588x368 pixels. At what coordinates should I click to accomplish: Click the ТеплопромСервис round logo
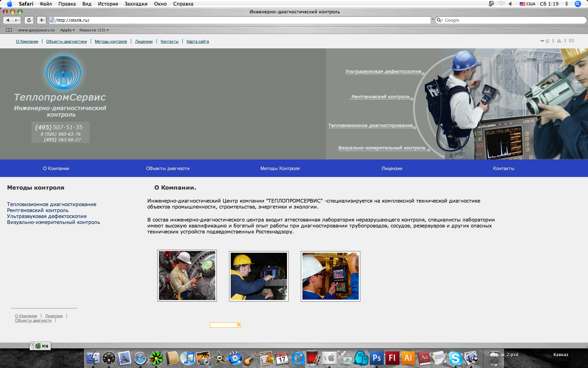pyautogui.click(x=64, y=73)
